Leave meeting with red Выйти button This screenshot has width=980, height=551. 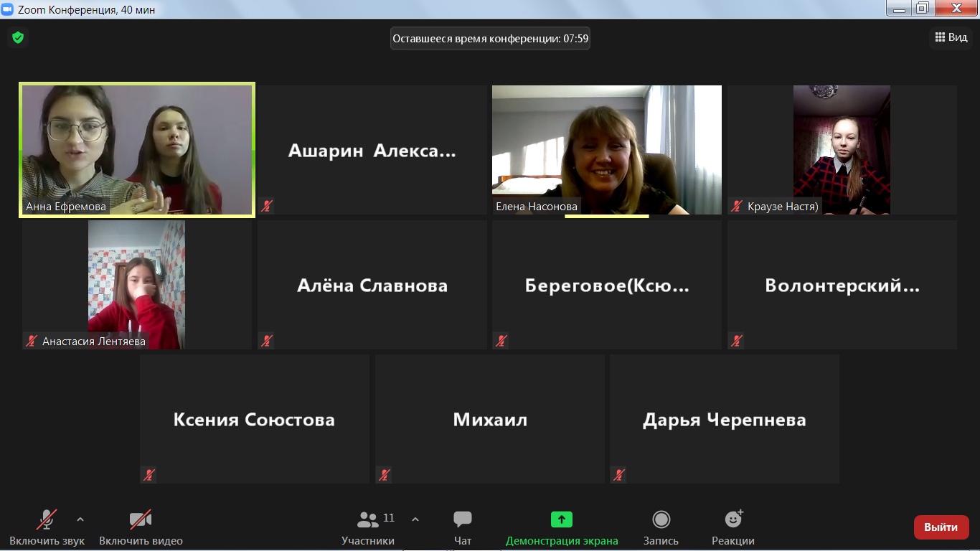[941, 527]
